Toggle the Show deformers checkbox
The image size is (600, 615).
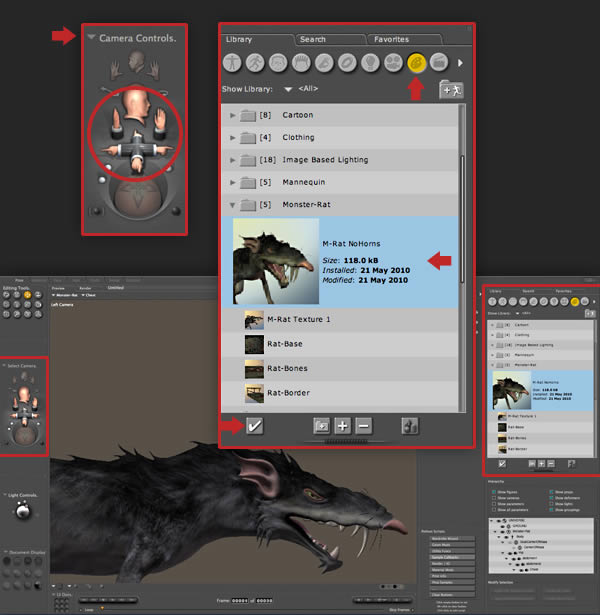point(551,498)
